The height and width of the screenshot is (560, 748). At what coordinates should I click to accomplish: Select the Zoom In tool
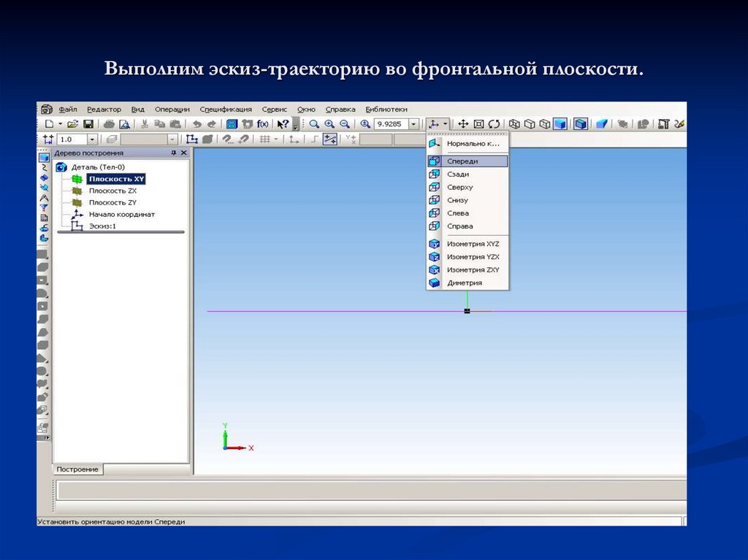[x=328, y=123]
